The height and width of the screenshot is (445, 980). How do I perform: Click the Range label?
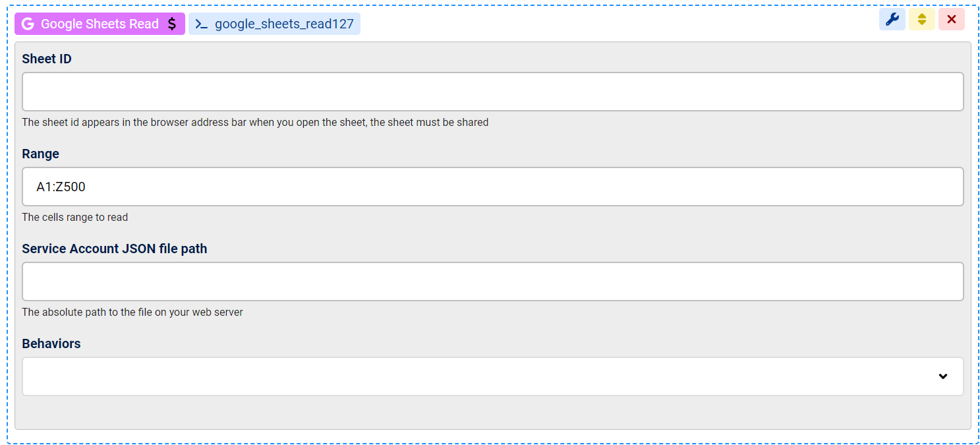tap(41, 154)
